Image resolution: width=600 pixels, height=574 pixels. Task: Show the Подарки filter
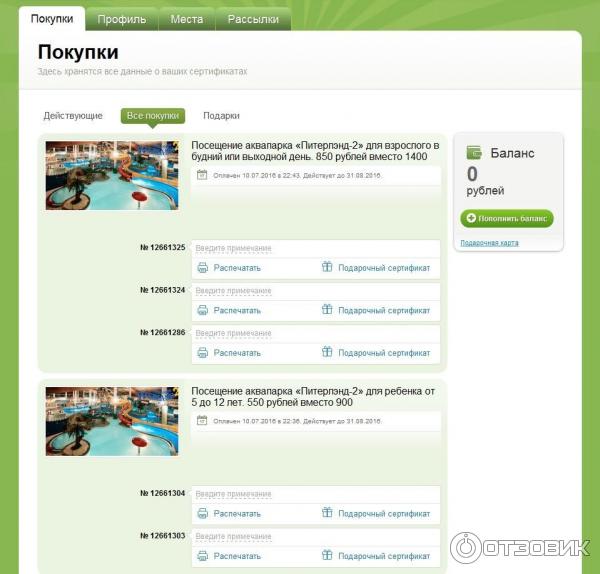tap(221, 116)
